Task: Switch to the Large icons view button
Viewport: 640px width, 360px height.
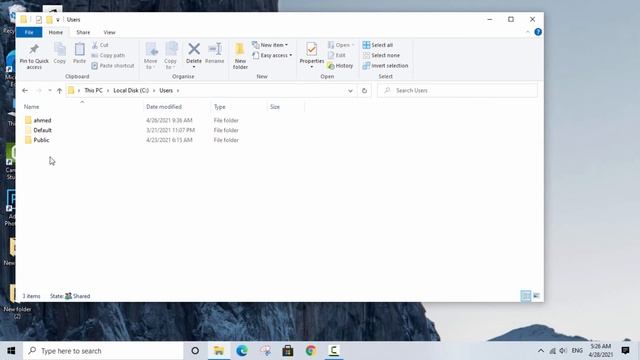Action: (x=536, y=296)
